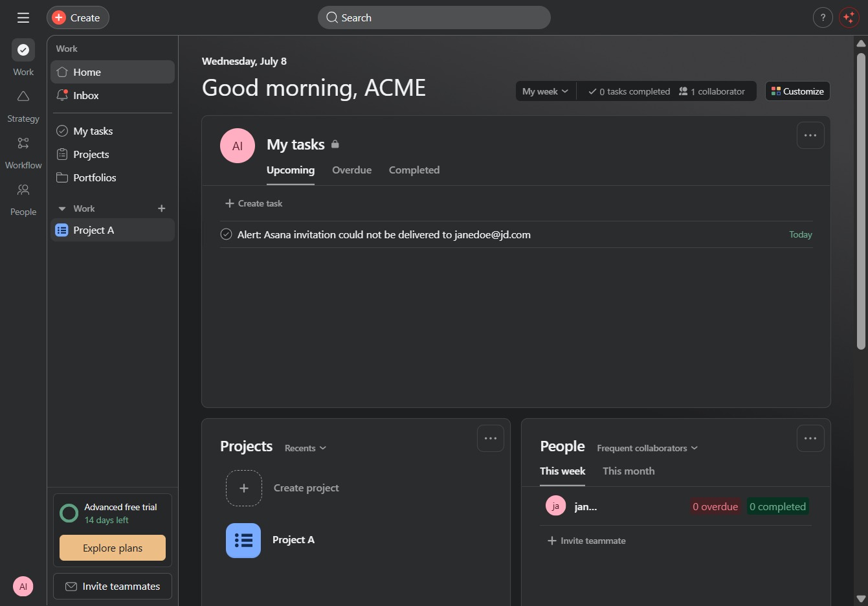This screenshot has height=606, width=868.
Task: Select the This week tab
Action: [562, 471]
